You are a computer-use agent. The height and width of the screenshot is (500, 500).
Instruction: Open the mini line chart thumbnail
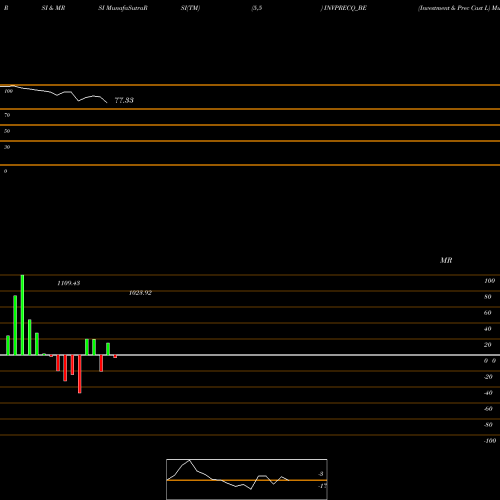coord(247,479)
